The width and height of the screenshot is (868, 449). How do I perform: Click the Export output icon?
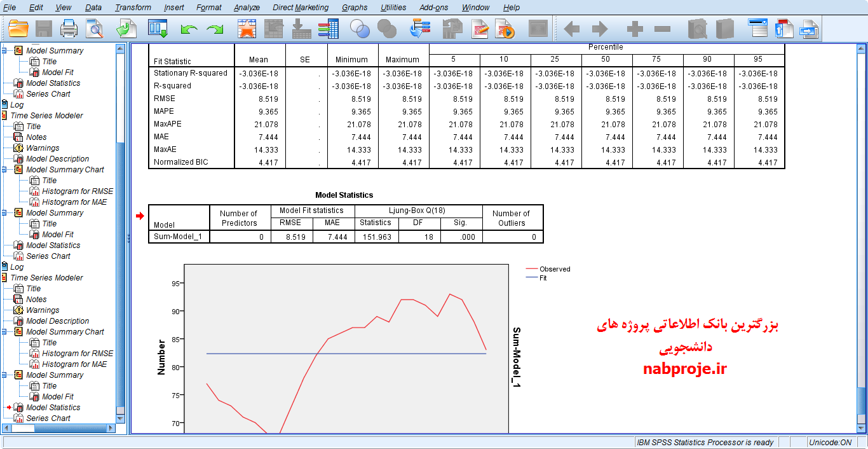(x=127, y=29)
